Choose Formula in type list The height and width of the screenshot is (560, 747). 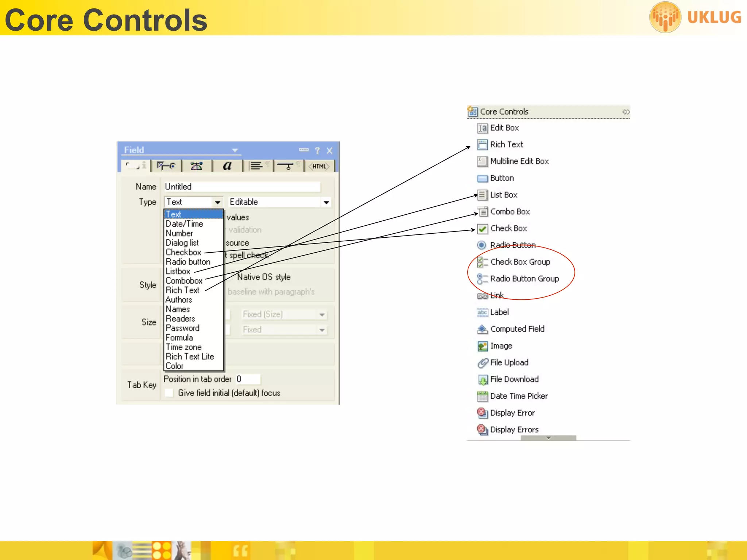[179, 338]
